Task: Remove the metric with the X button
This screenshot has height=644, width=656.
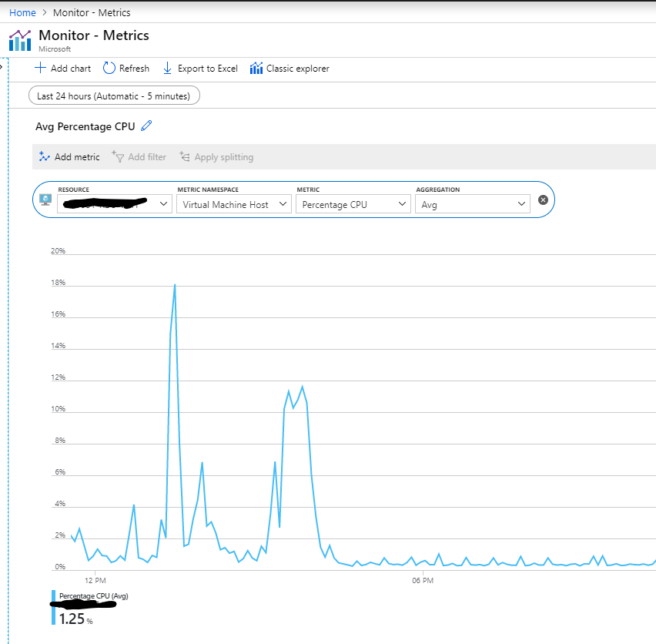Action: point(543,200)
